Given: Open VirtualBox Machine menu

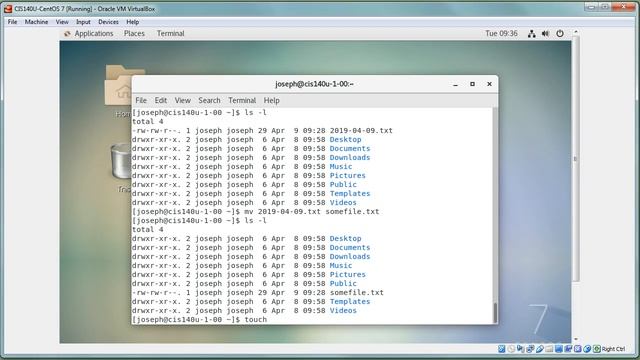Looking at the screenshot, I should [36, 22].
